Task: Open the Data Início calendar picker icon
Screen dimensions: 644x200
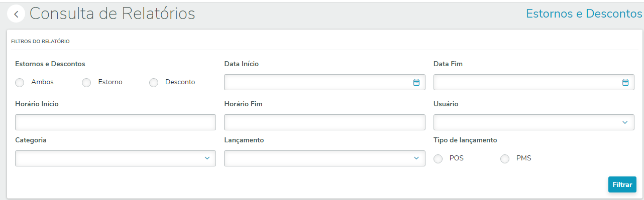Action: coord(416,82)
